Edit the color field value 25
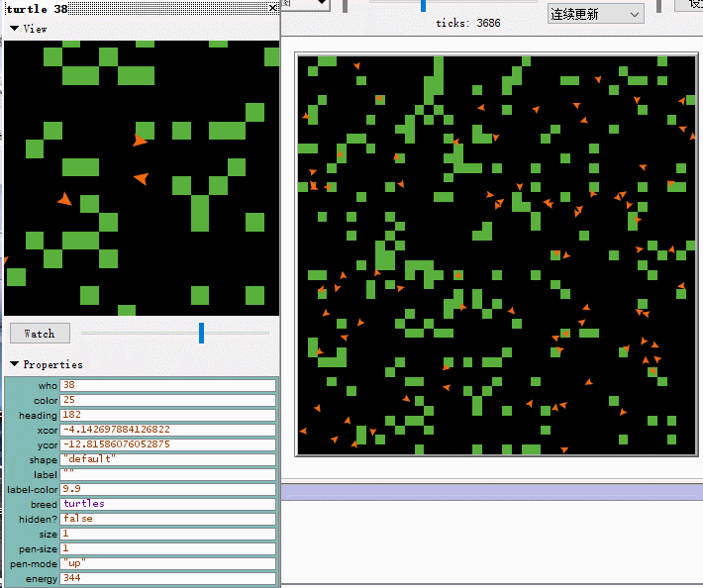703x588 pixels. coord(167,400)
